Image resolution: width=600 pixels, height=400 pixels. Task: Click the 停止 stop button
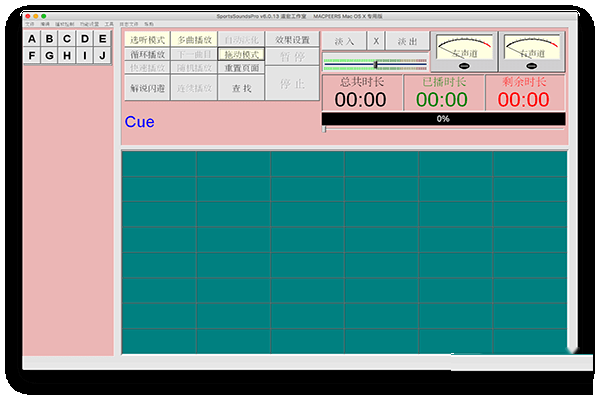coord(292,84)
